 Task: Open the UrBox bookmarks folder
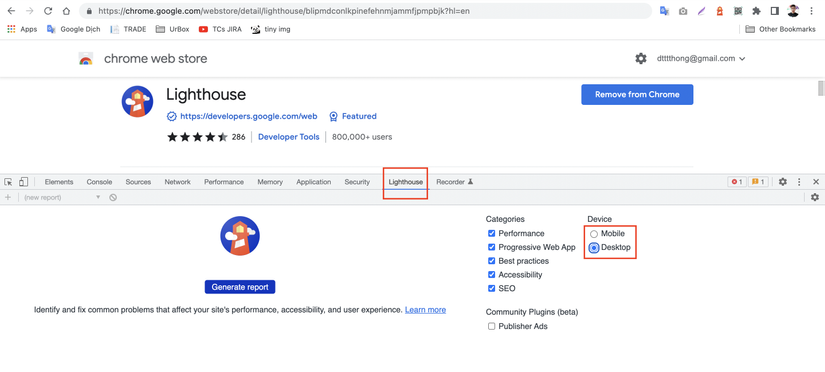coord(172,29)
